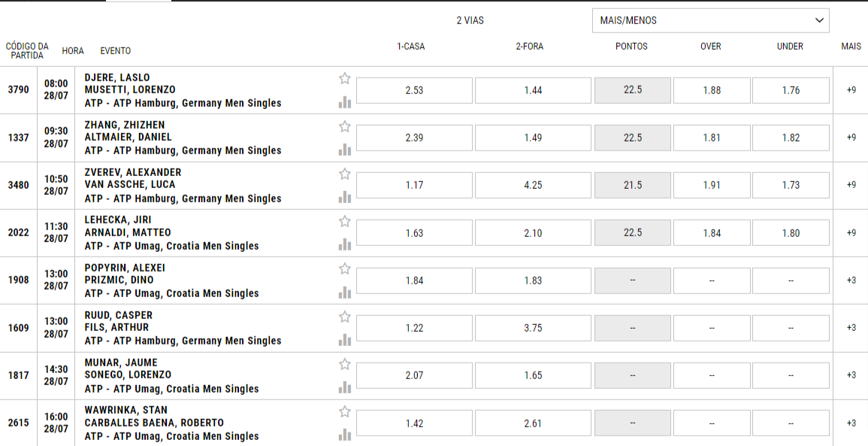Open statistics chart for Djere vs Musetti
Viewport: 868px width, 446px height.
pyautogui.click(x=345, y=102)
